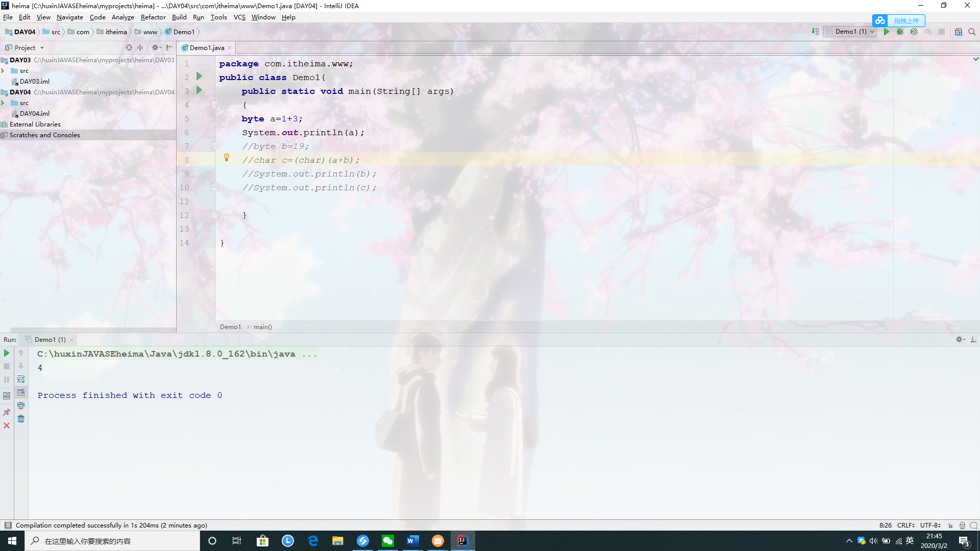Clear the Run console output
The image size is (980, 551).
(x=21, y=418)
